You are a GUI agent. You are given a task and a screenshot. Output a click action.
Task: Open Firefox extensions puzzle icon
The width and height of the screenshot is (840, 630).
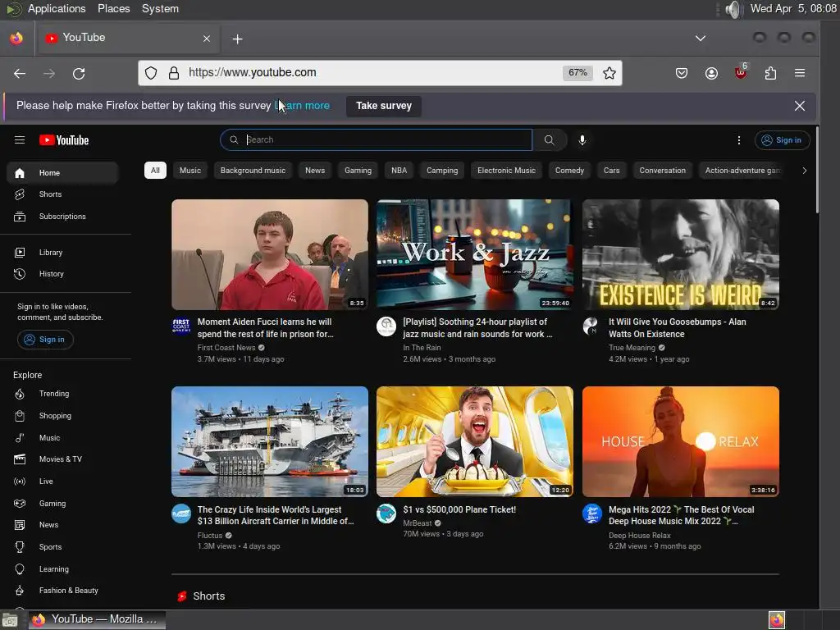(x=770, y=73)
